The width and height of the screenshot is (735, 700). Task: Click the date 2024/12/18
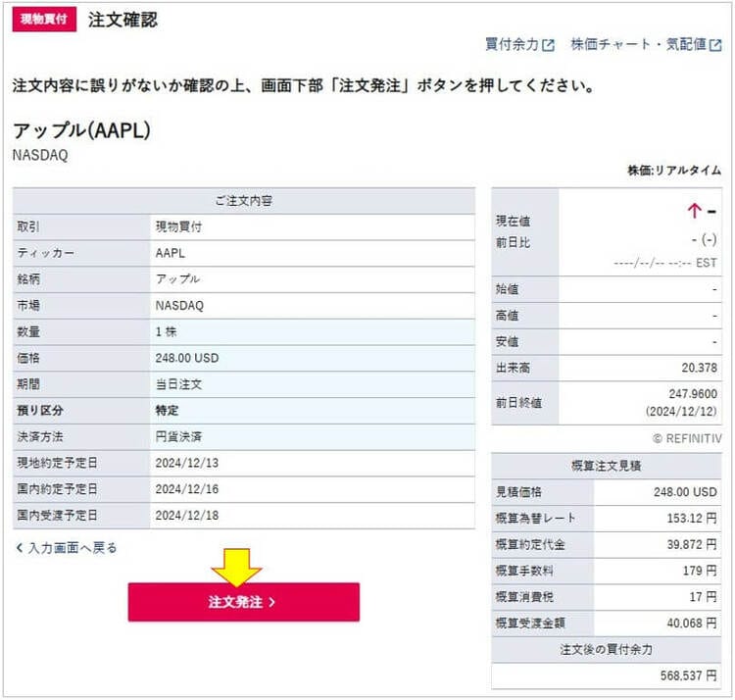point(187,516)
